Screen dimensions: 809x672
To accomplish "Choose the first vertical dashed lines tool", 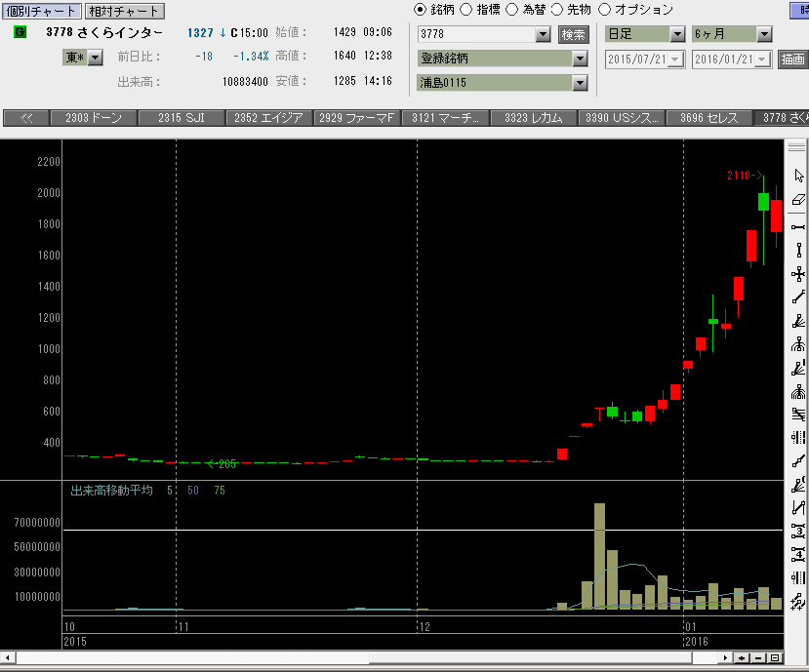I will coord(798,437).
